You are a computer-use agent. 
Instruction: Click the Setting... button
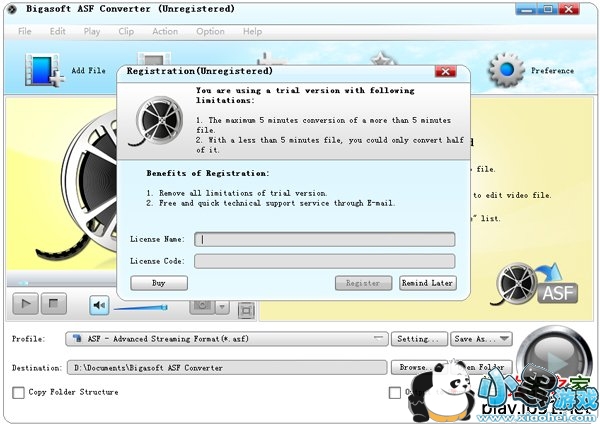(x=419, y=339)
